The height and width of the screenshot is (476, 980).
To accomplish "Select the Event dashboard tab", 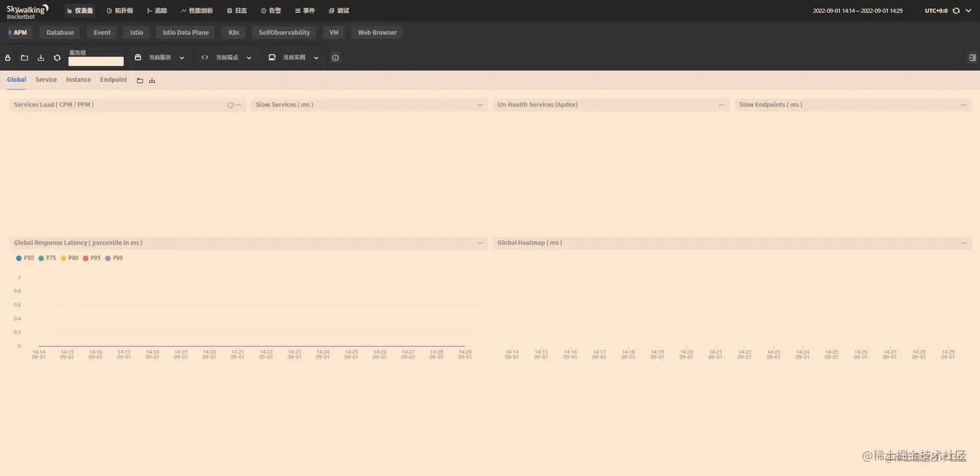I will coord(102,32).
